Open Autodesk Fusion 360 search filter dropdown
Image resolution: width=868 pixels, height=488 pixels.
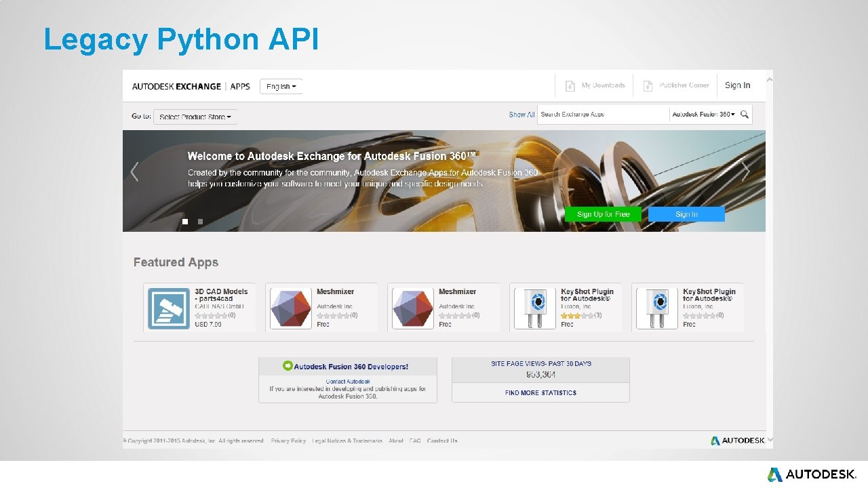[704, 115]
